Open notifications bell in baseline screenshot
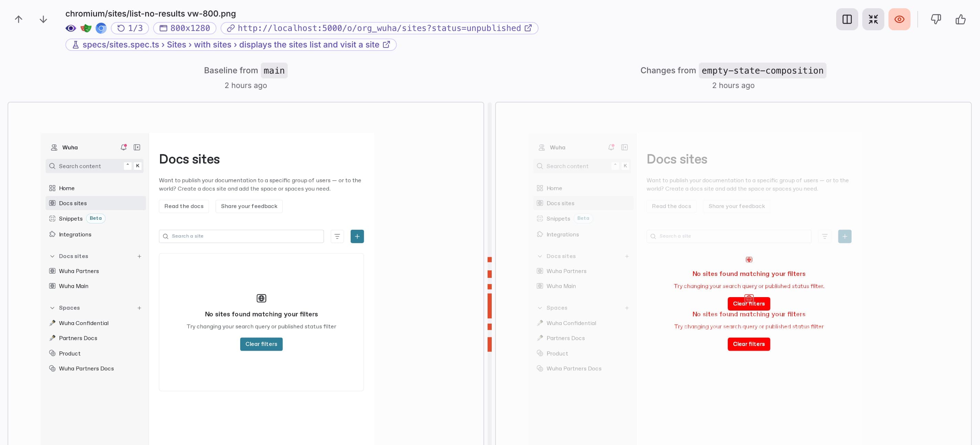980x445 pixels. tap(124, 147)
